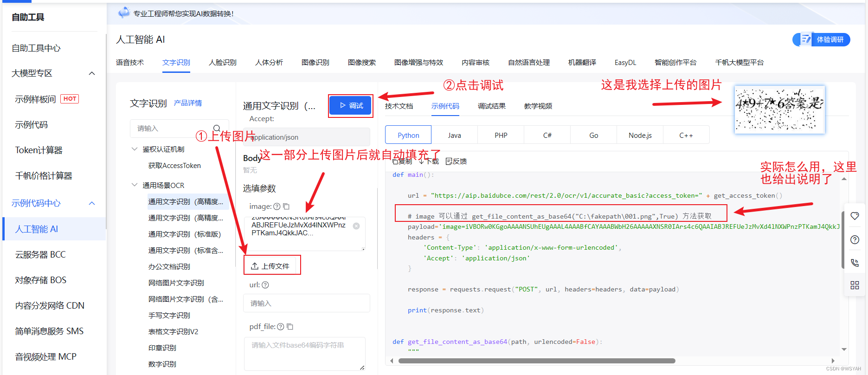
Task: Switch to the 机器翻译 category tab
Action: point(582,62)
